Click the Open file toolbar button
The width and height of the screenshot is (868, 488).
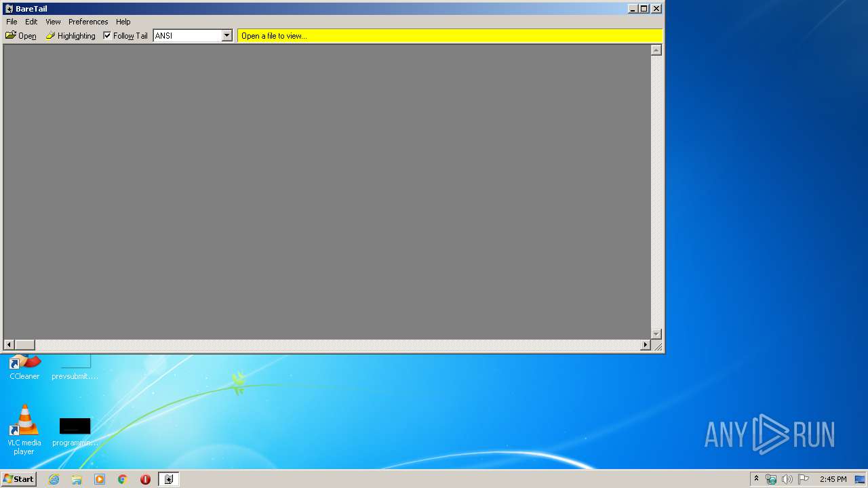click(21, 35)
